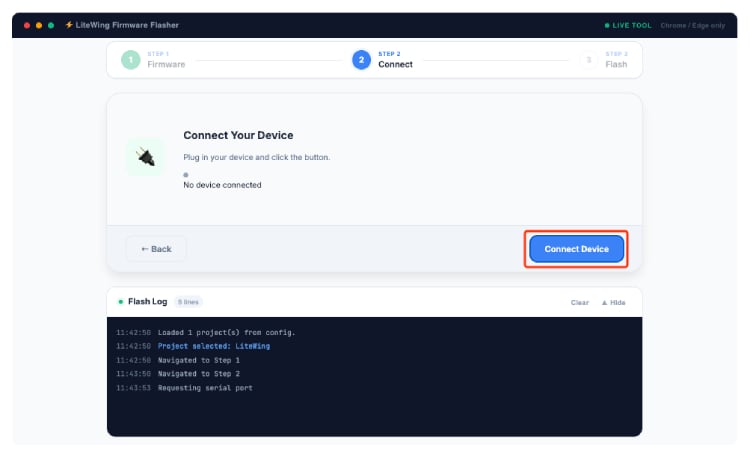Click the blue step 2 numbered circle
This screenshot has width=750, height=454.
click(361, 60)
